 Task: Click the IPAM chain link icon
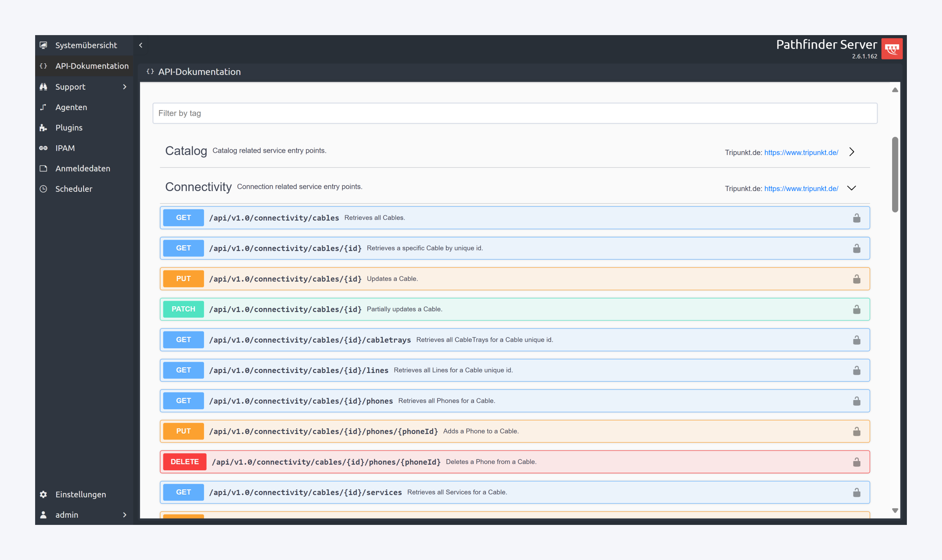click(44, 148)
